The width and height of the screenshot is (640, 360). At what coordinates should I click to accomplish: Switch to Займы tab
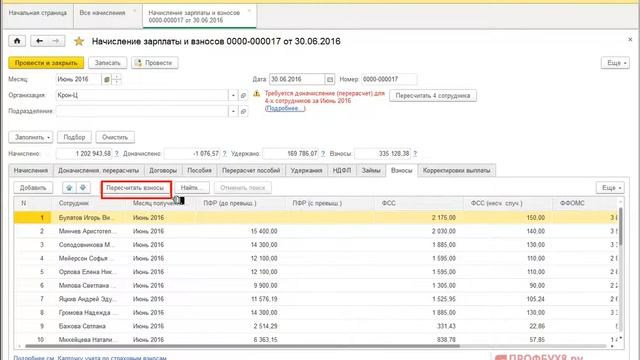[x=371, y=170]
